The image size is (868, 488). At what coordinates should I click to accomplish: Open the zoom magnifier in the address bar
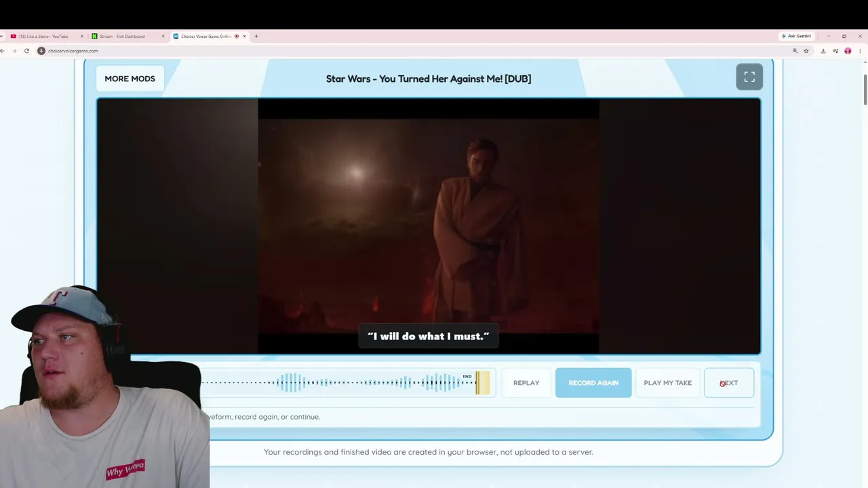(795, 51)
